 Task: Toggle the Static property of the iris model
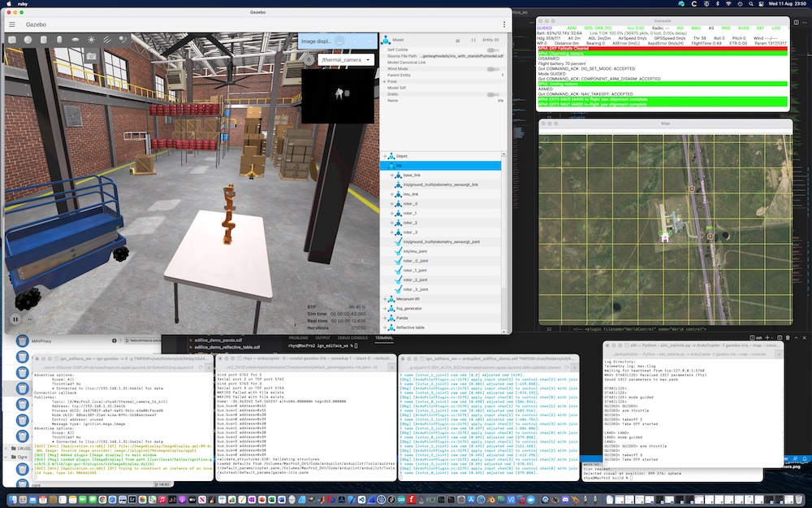click(493, 94)
